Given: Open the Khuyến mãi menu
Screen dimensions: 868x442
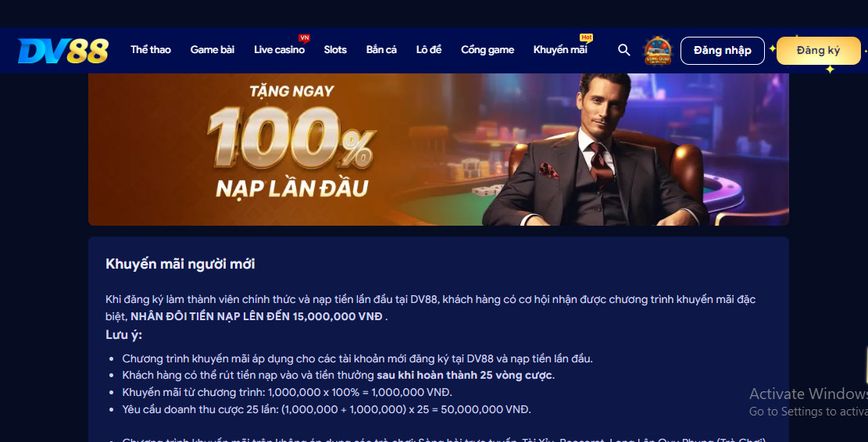Looking at the screenshot, I should pyautogui.click(x=560, y=50).
